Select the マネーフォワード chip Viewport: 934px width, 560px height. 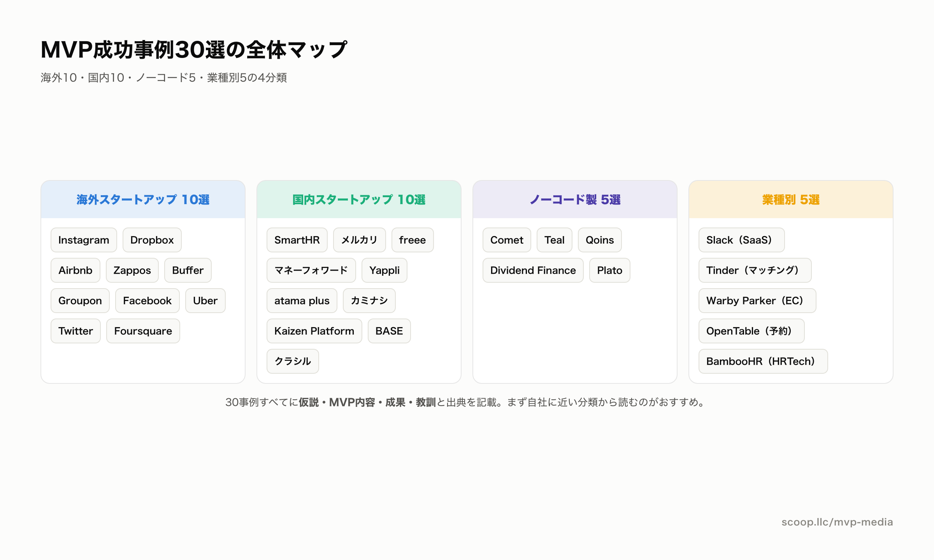tap(311, 270)
